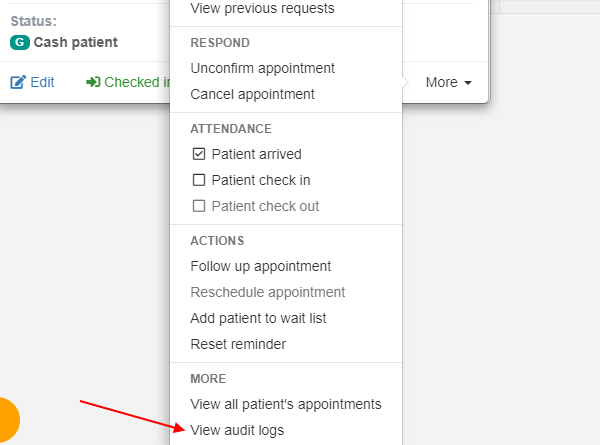Viewport: 600px width, 445px height.
Task: Enable the Patient check in checkbox
Action: pos(199,180)
